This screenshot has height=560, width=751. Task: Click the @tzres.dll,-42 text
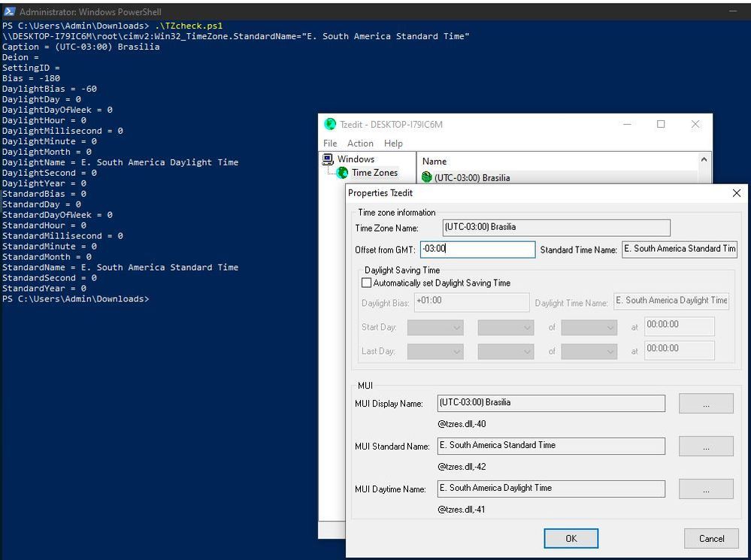pyautogui.click(x=462, y=467)
